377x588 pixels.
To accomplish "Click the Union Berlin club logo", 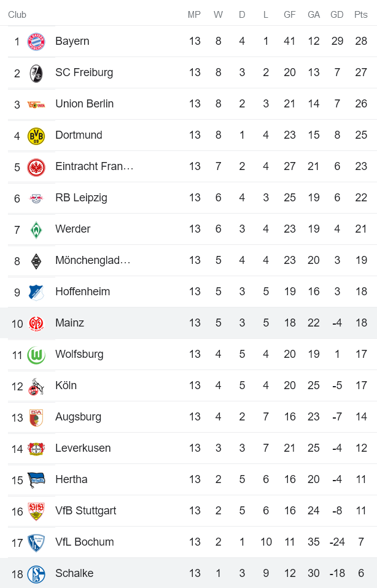I will coord(36,103).
